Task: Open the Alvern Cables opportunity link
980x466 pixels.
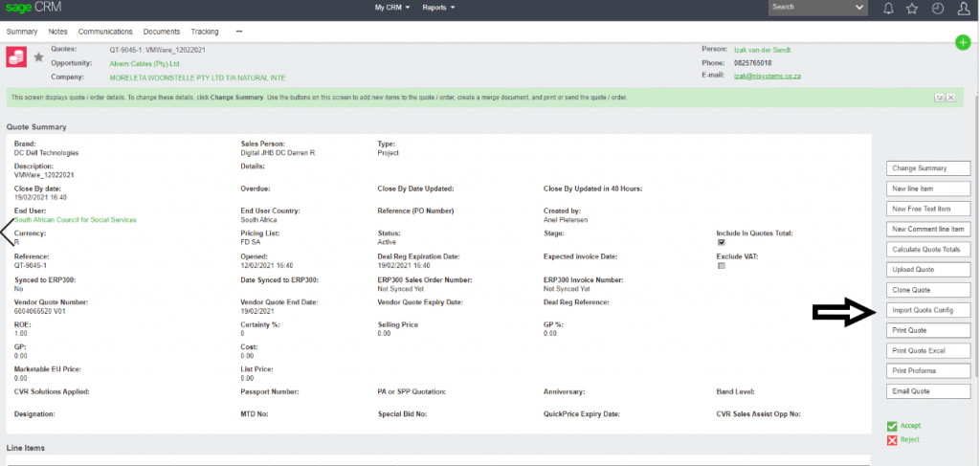Action: coord(138,63)
